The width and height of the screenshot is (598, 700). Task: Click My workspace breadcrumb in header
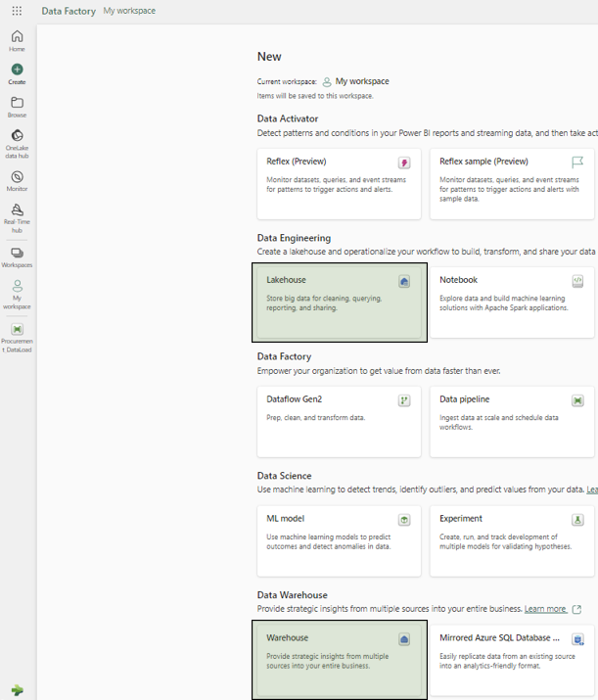(x=129, y=11)
